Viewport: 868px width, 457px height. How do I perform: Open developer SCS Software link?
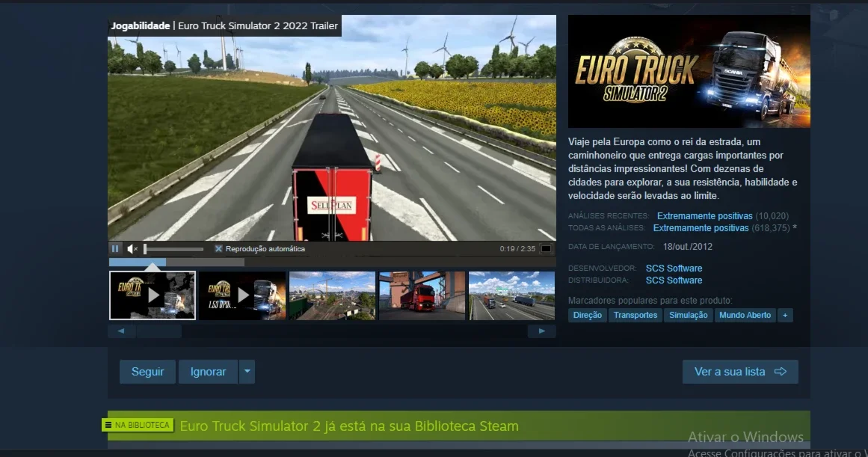674,268
